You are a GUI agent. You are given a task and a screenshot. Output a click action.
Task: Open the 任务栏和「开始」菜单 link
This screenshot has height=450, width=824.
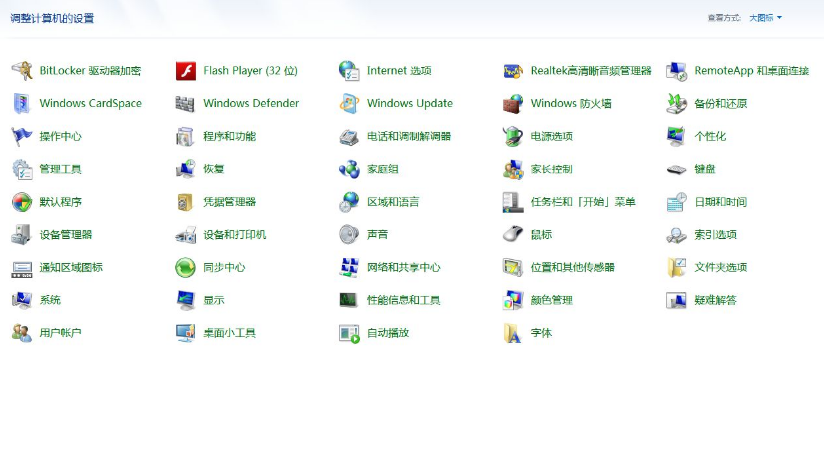583,202
